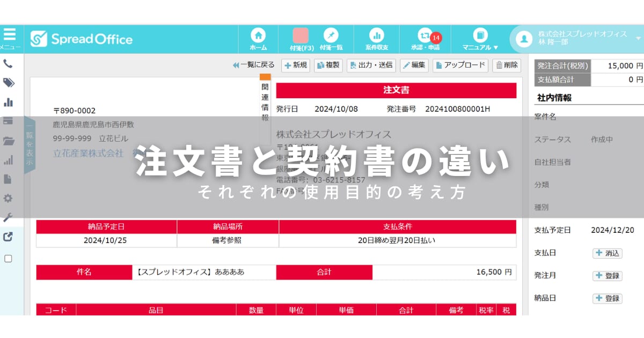Open settings gear icon in sidebar
The image size is (644, 338).
click(8, 199)
